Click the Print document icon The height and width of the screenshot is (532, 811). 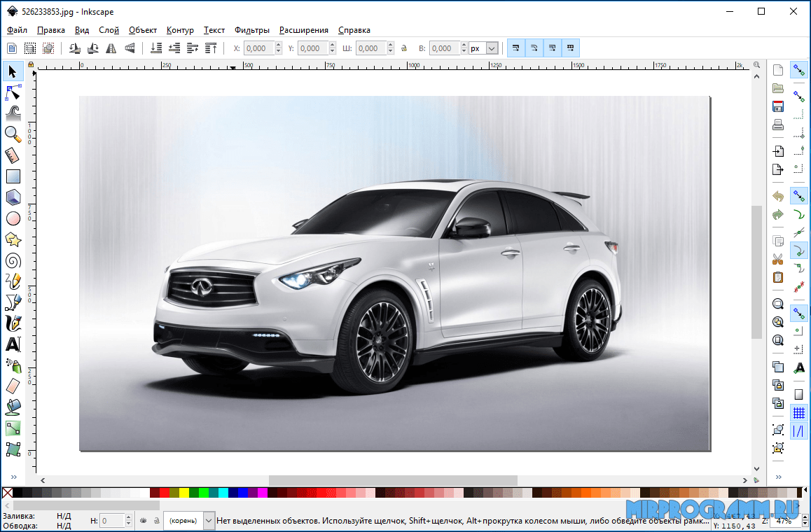(778, 125)
